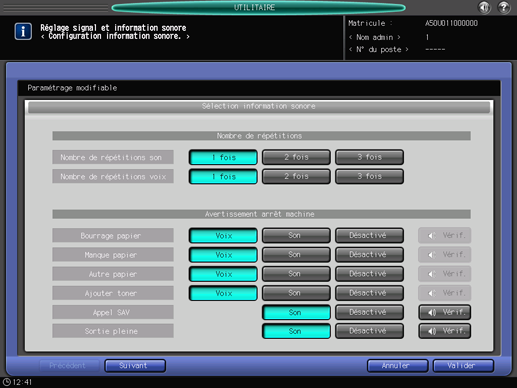
Task: Choose Désactivé for Manque papier
Action: click(369, 255)
